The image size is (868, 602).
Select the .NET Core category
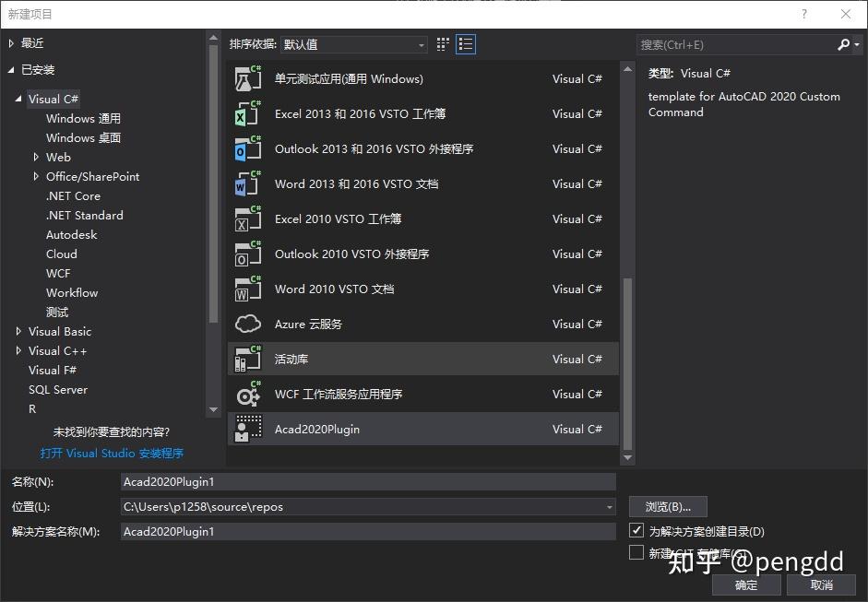[x=73, y=195]
